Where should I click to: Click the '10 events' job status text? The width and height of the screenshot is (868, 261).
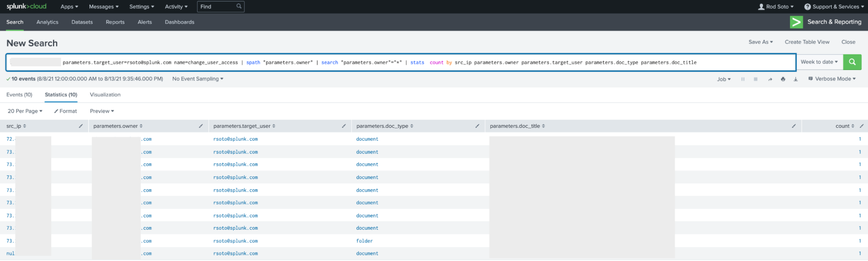[23, 79]
